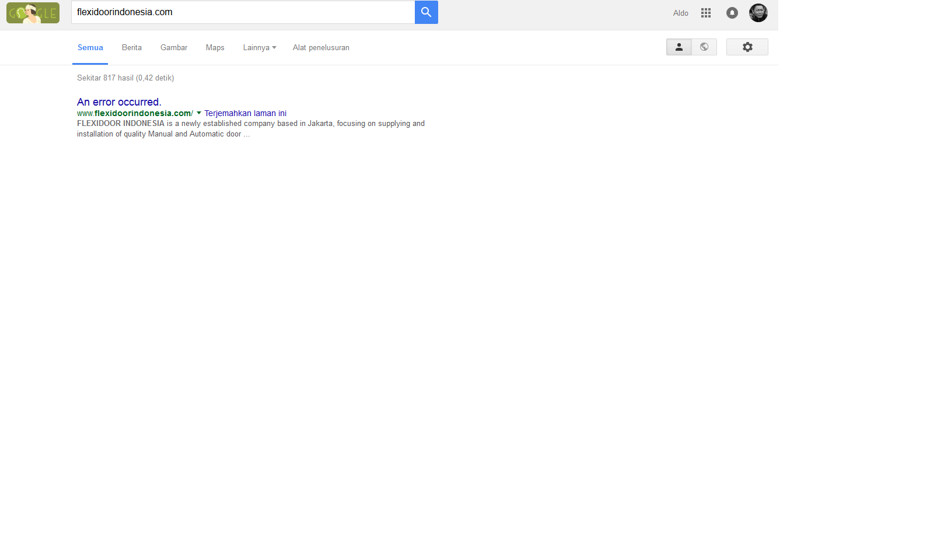Screen dimensions: 944x560
Task: Open the search settings gear
Action: coord(747,47)
